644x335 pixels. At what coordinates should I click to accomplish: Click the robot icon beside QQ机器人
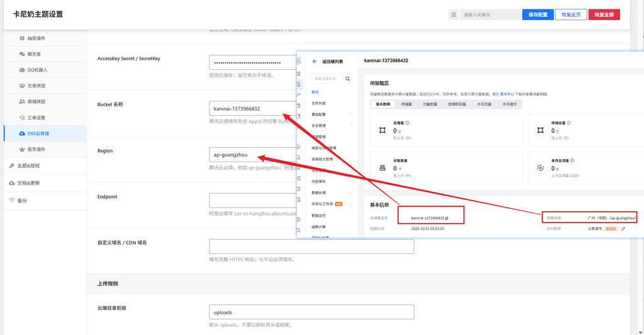click(x=22, y=70)
